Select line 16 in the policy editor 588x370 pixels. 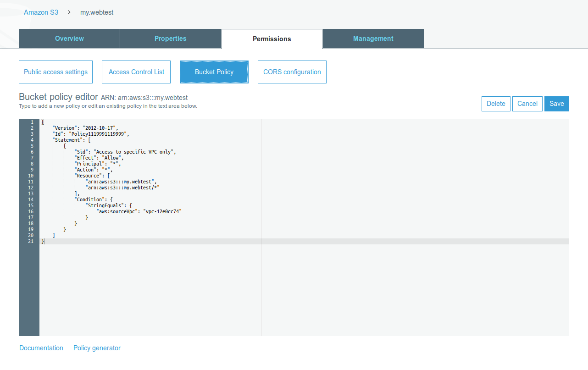(x=138, y=211)
